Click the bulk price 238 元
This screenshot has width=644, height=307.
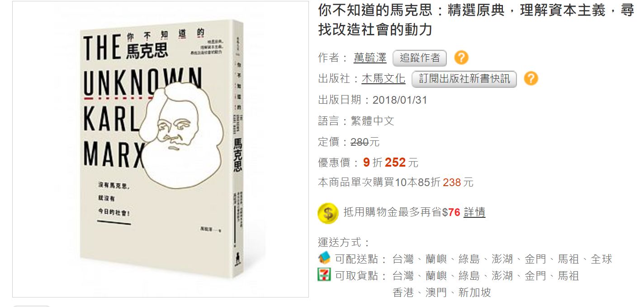458,182
